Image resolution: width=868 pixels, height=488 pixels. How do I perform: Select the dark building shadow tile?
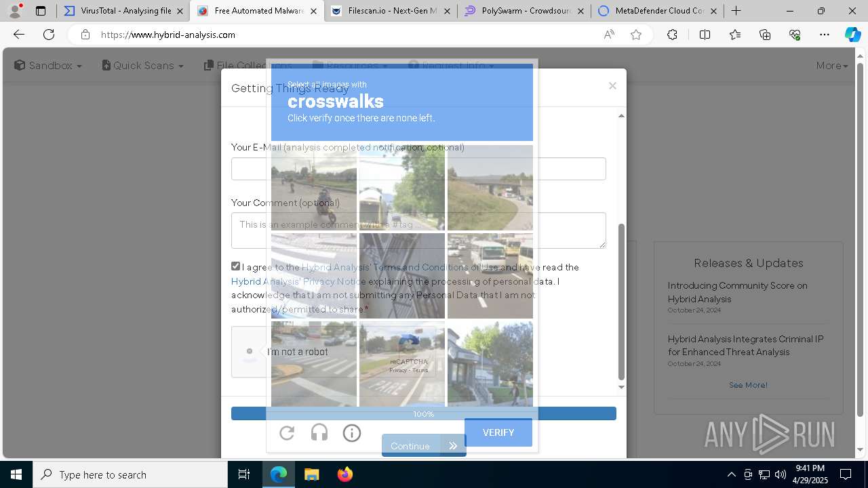click(x=402, y=276)
